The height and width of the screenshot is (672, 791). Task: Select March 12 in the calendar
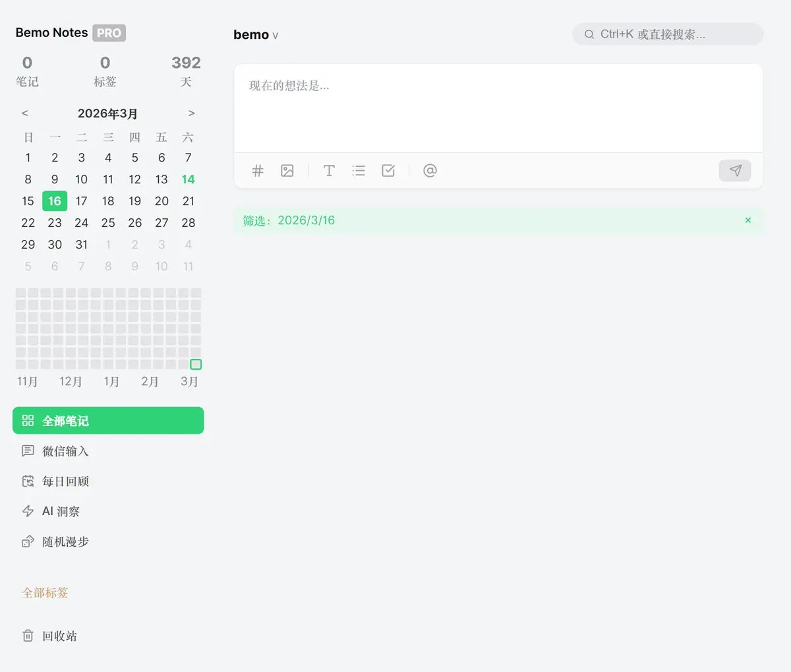click(x=135, y=179)
